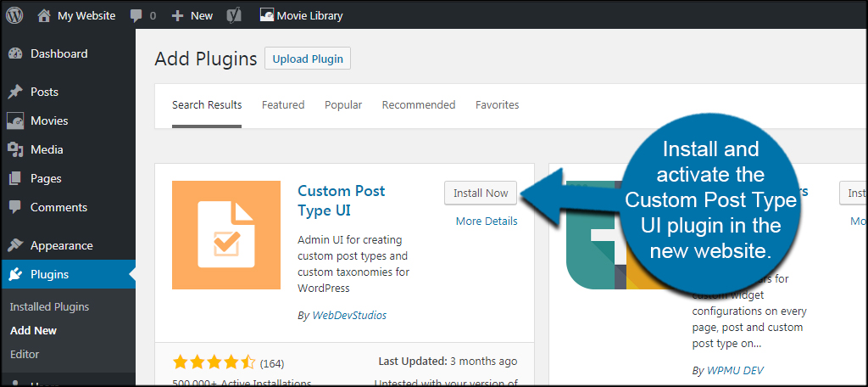Open the Yoast SEO icon in admin bar
The image size is (868, 387).
(233, 16)
